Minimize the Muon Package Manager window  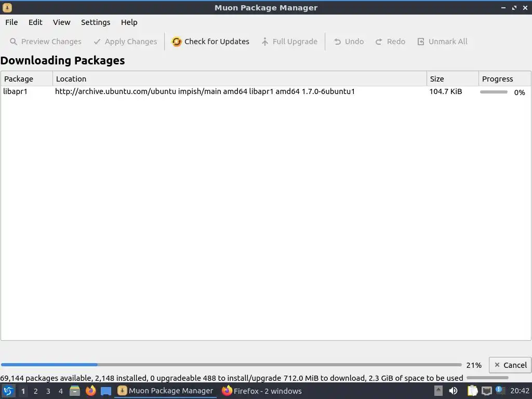point(503,7)
